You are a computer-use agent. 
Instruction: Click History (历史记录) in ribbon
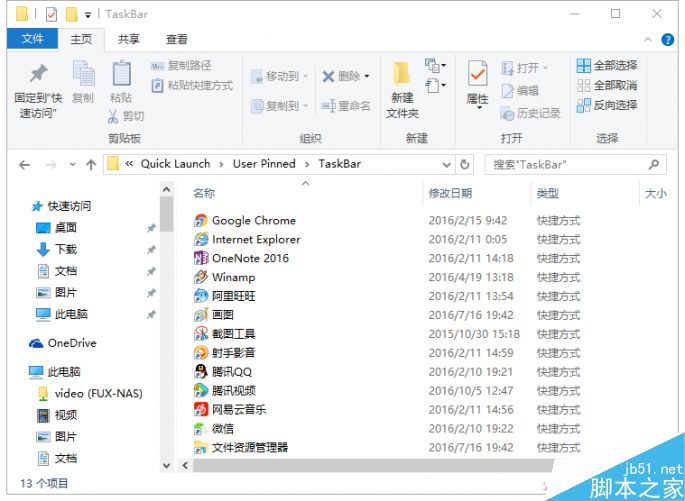coord(530,113)
